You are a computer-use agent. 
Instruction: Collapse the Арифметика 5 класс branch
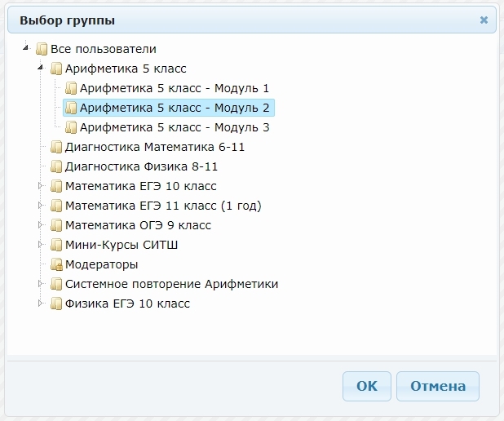[x=41, y=69]
